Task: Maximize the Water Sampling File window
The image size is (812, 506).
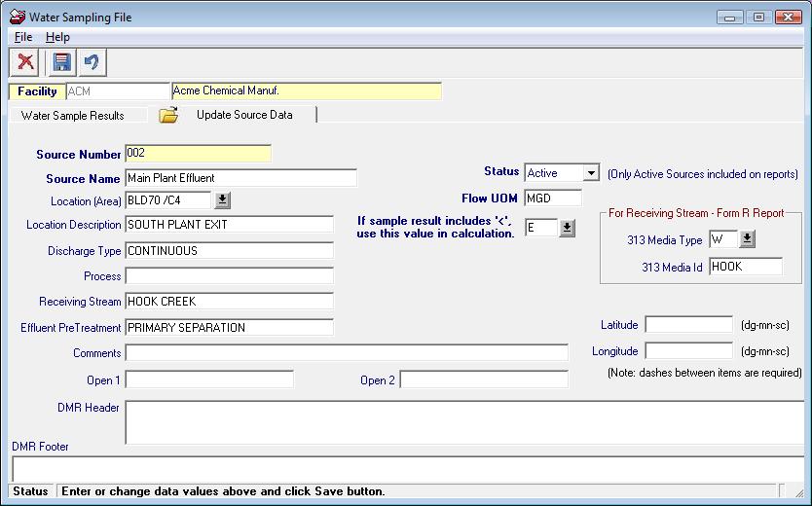Action: click(758, 18)
